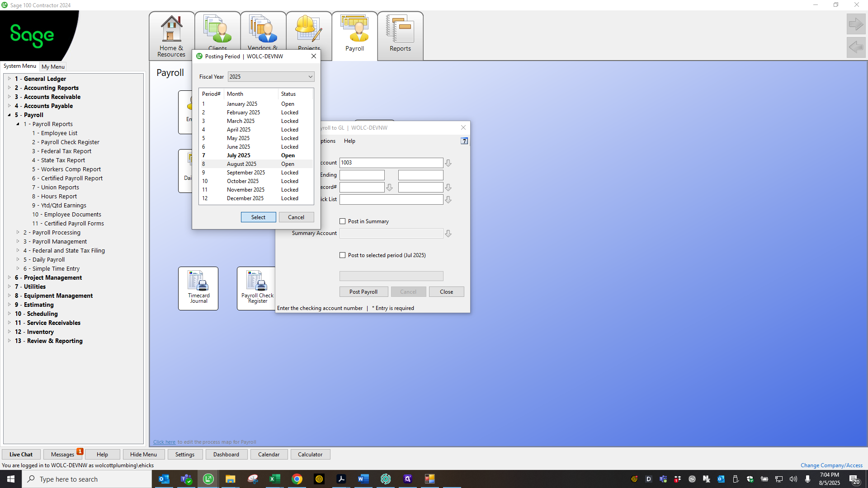Select the January 2025 period row
The image size is (868, 488).
[x=256, y=104]
